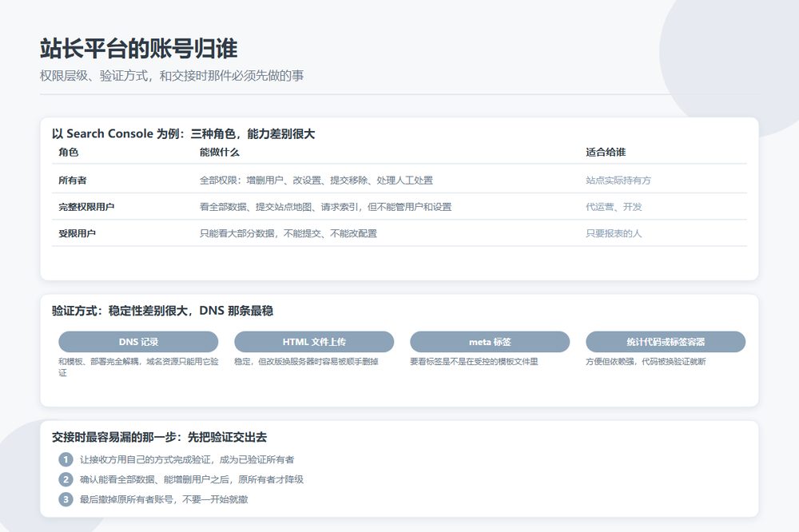Click the '站点实际持有方' cell
This screenshot has height=532, width=799.
click(x=618, y=181)
